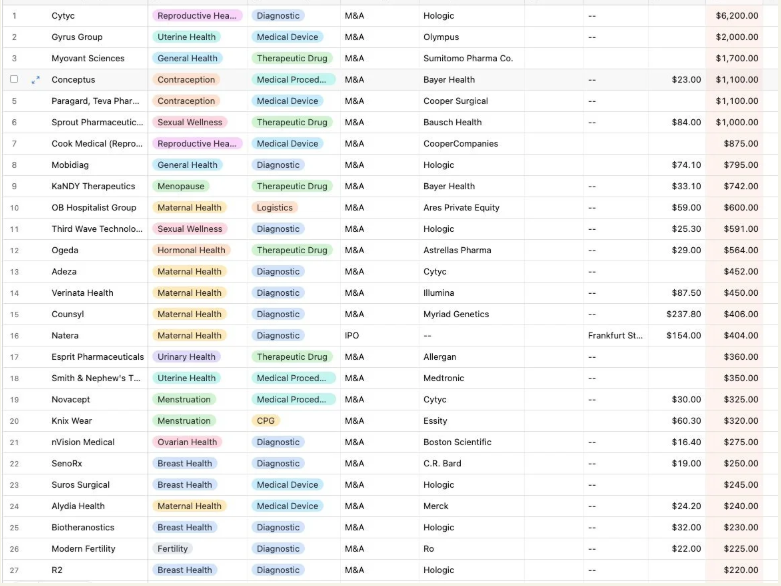
Task: Select acquirer Illumina cell
Action: (439, 293)
